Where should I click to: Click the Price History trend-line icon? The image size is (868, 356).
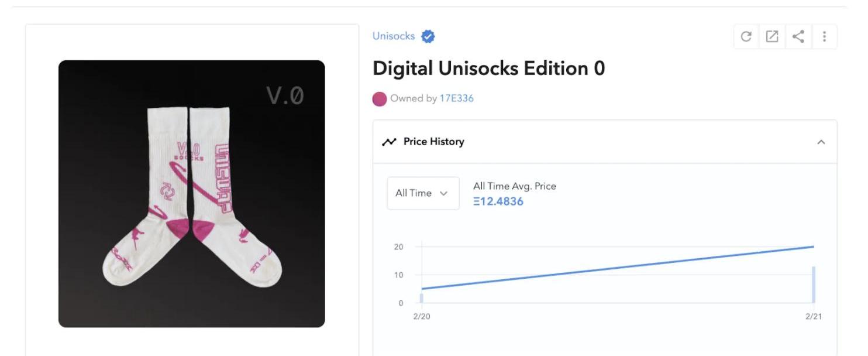[x=389, y=142]
